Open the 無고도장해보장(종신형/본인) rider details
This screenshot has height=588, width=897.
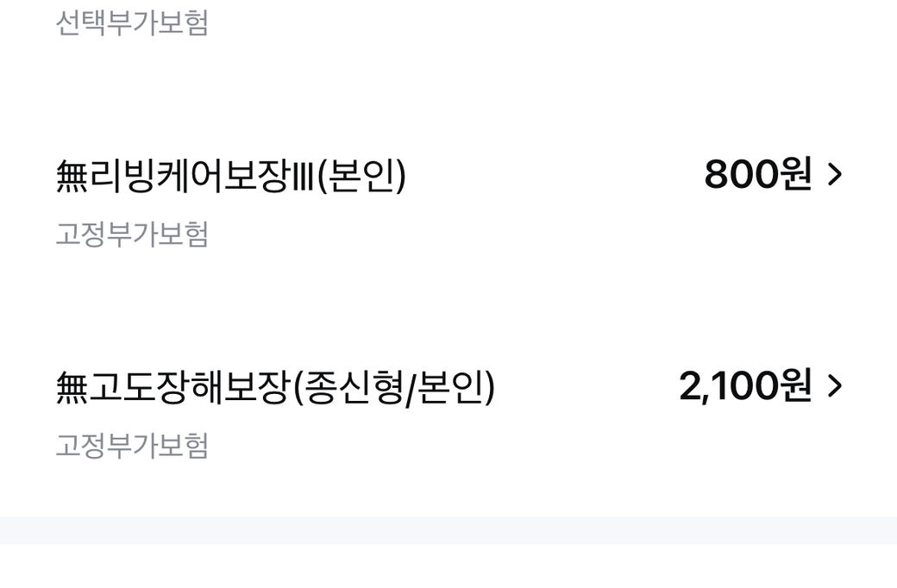click(x=275, y=387)
